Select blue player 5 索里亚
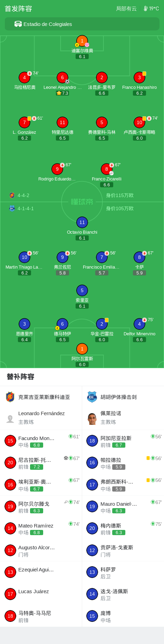The height and width of the screenshot is (644, 164). [82, 290]
